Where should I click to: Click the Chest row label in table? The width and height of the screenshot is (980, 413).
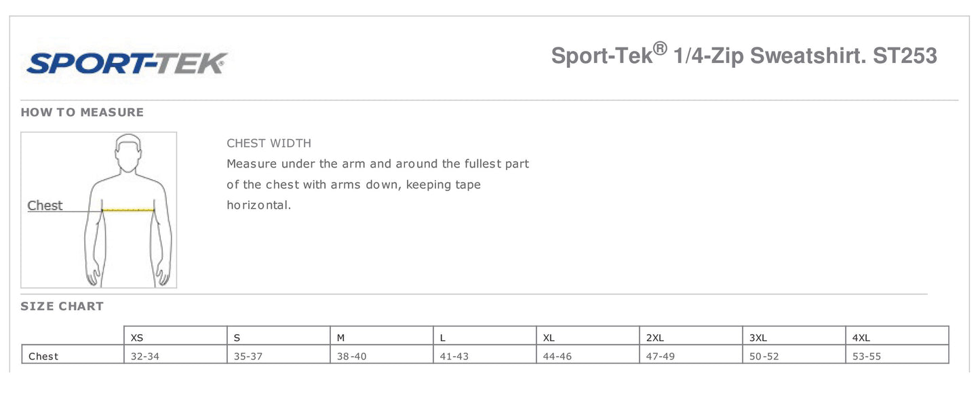43,356
